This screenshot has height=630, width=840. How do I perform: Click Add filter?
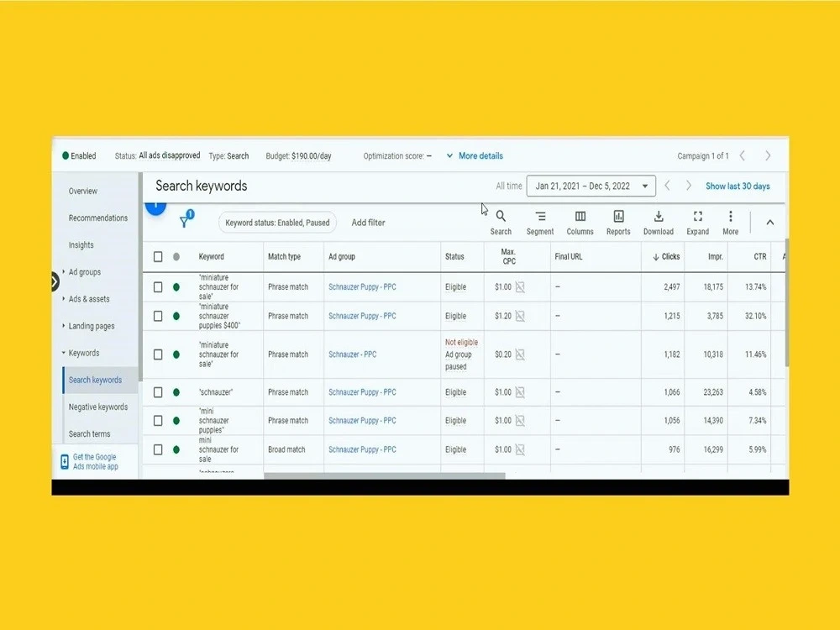pyautogui.click(x=368, y=223)
